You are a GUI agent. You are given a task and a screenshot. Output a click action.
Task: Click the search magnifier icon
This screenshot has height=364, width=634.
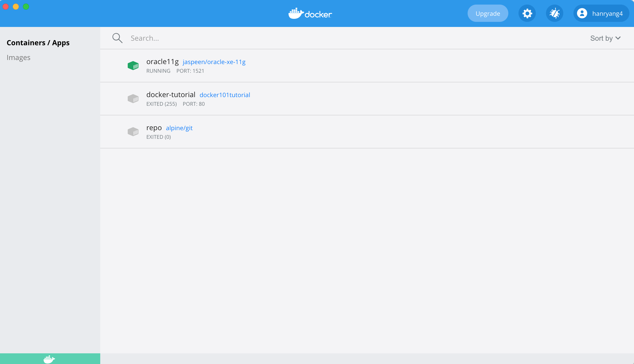click(x=117, y=38)
